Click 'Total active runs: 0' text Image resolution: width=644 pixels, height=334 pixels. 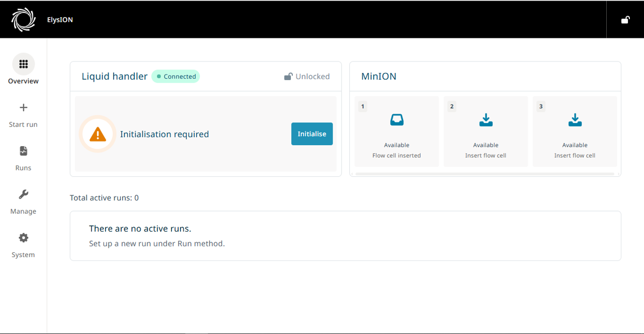click(x=104, y=198)
